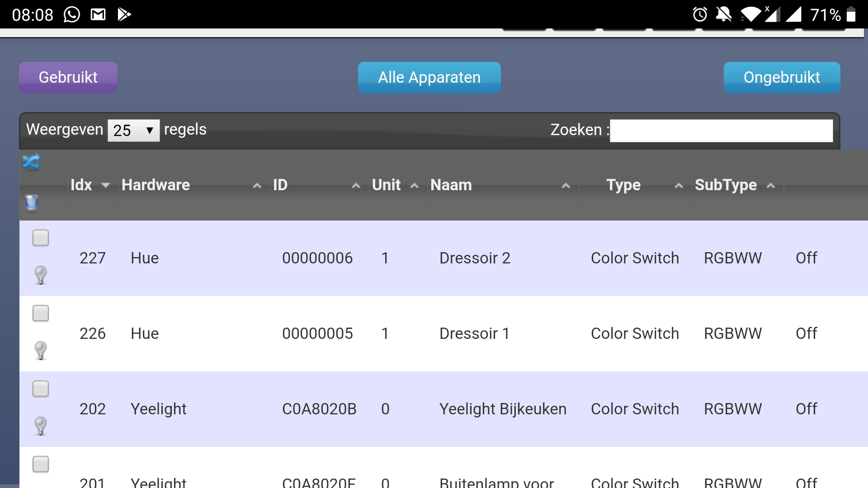Click ID value 00000005
The image size is (868, 488).
click(317, 333)
